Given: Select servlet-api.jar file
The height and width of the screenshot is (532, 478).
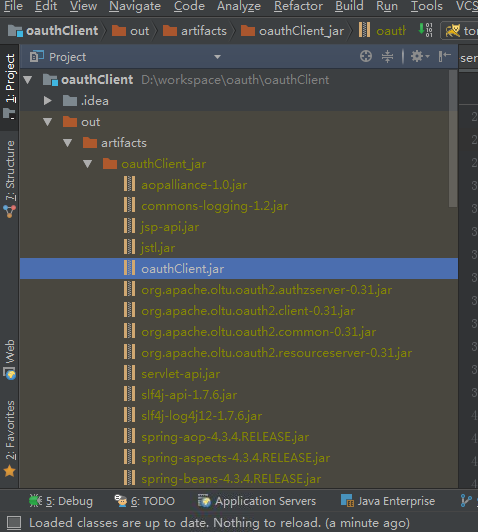Looking at the screenshot, I should click(x=180, y=374).
